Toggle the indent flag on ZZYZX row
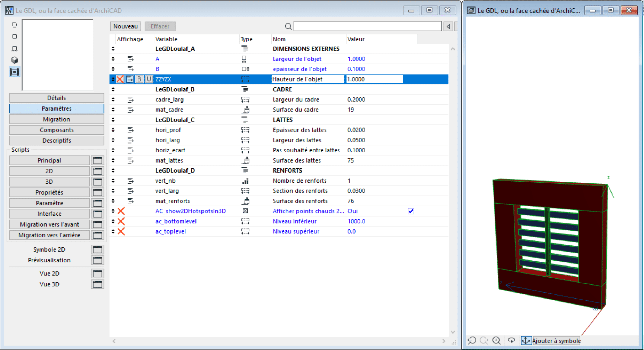This screenshot has height=350, width=644. click(130, 79)
